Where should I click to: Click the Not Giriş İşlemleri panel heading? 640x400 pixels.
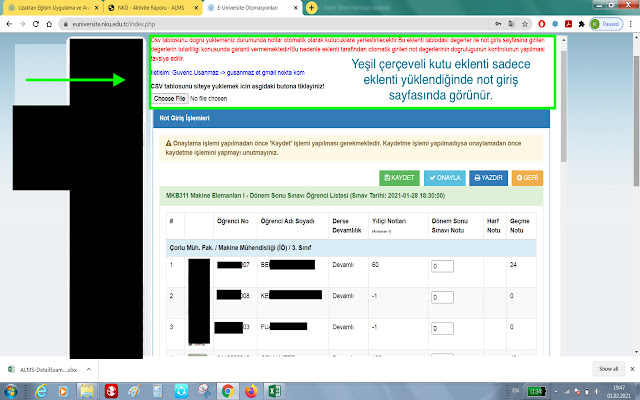tap(184, 118)
